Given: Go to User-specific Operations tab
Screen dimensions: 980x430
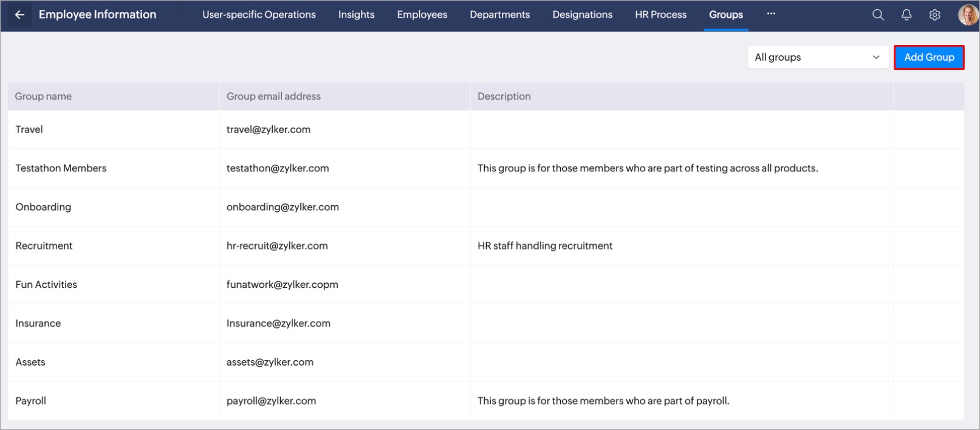Looking at the screenshot, I should tap(259, 15).
